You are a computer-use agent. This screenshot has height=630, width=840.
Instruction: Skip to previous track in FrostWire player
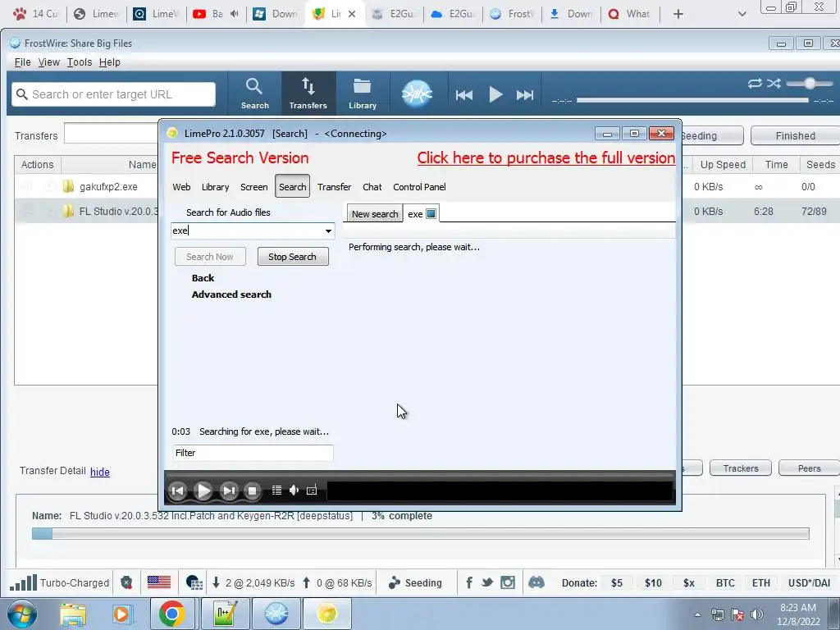464,95
